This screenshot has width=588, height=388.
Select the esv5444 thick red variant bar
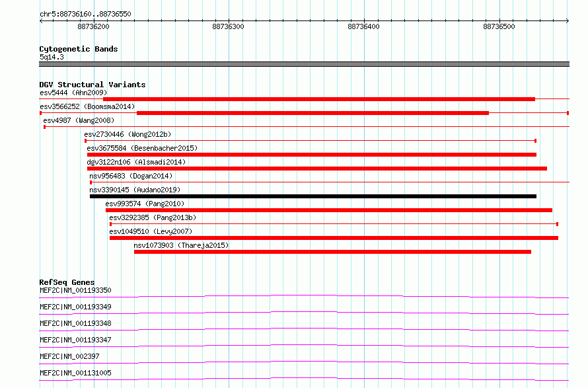(x=319, y=99)
